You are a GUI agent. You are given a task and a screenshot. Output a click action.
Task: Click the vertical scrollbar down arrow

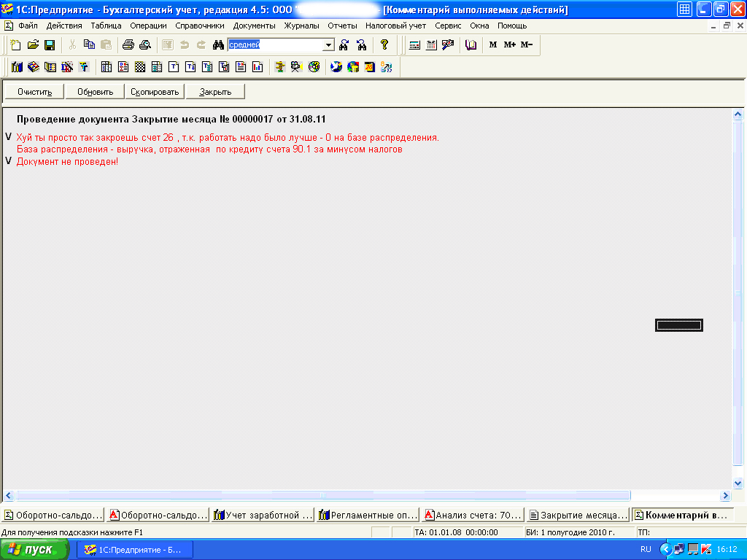point(738,483)
